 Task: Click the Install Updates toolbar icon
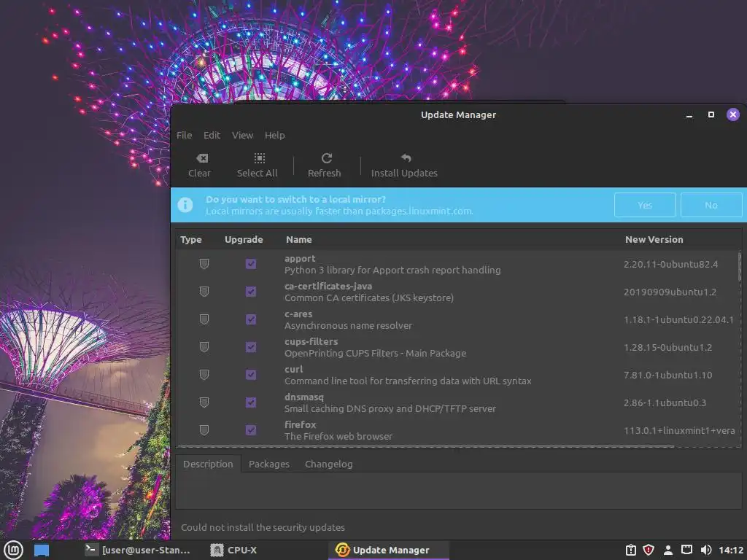click(406, 157)
